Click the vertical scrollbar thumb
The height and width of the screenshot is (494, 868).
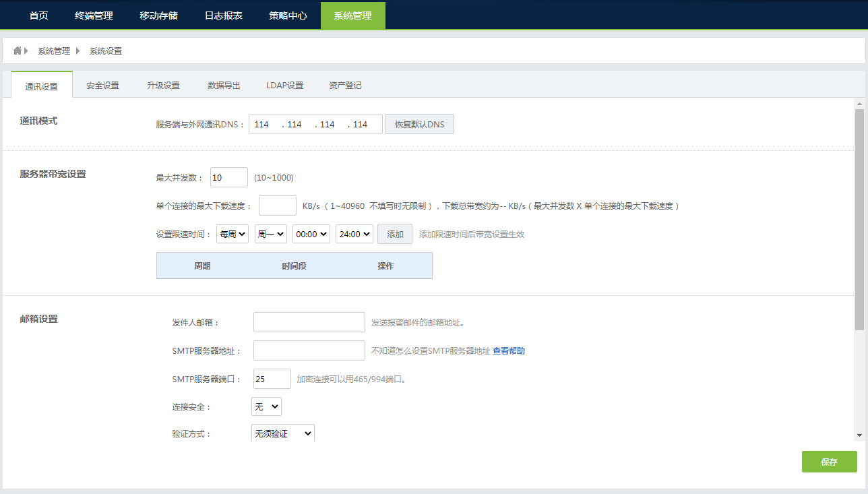[859, 219]
